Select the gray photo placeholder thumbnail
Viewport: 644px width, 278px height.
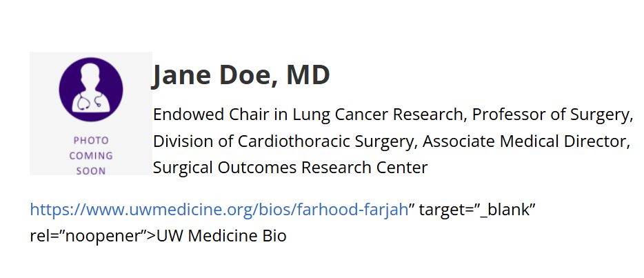91,113
